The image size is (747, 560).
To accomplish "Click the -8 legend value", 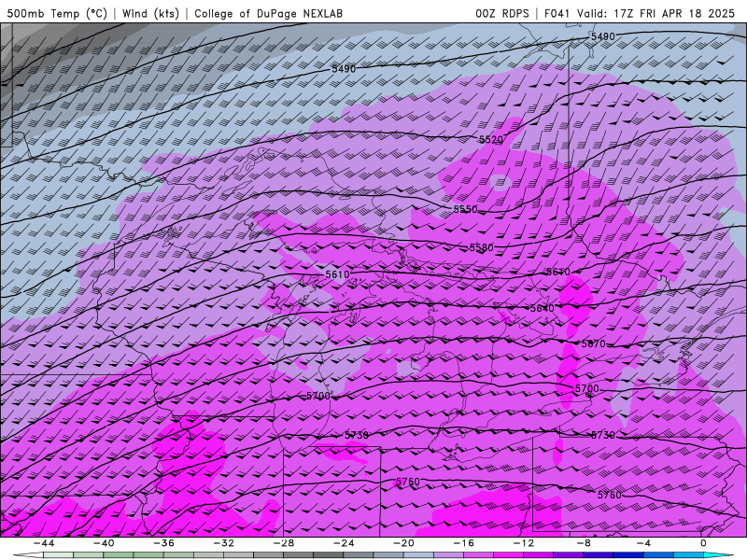I will coord(584,543).
